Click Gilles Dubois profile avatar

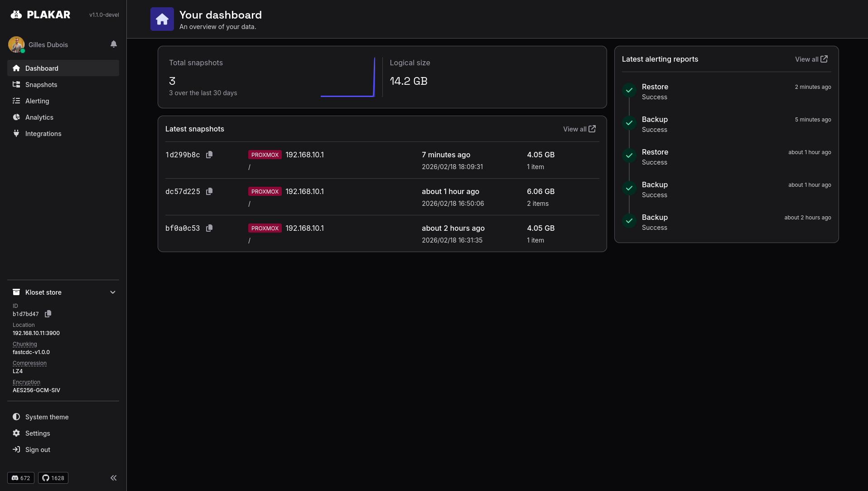[x=16, y=44]
